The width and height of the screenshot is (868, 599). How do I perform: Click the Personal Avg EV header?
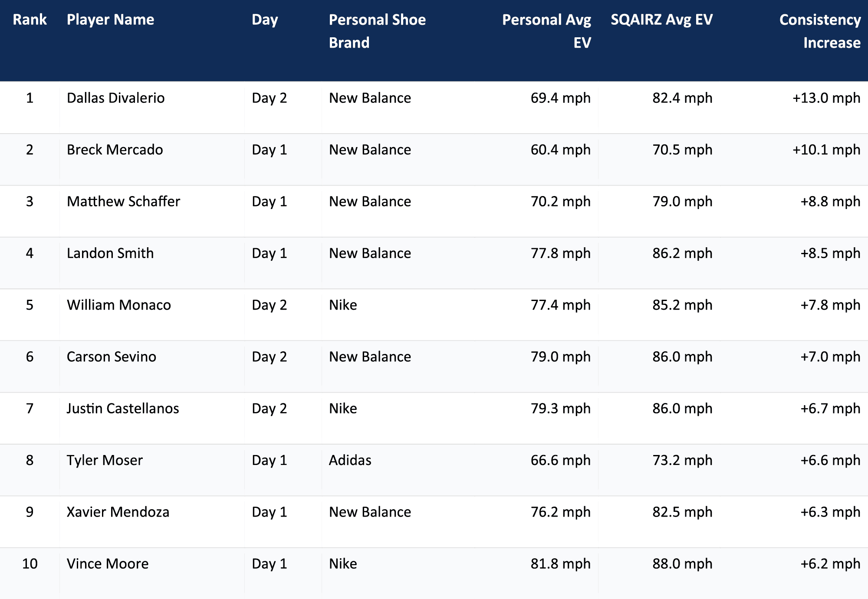[x=546, y=31]
